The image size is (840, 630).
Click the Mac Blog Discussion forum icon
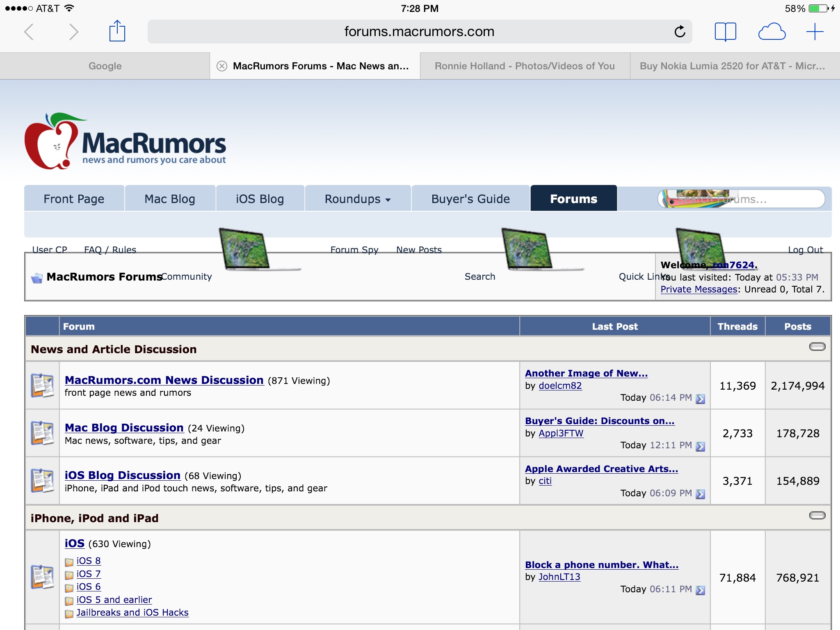tap(42, 433)
